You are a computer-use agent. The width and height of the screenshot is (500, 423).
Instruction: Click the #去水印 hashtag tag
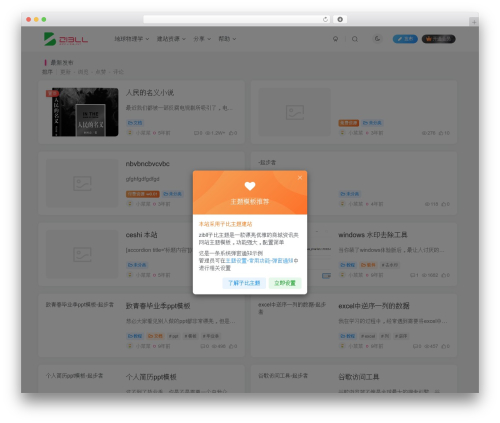(390, 265)
